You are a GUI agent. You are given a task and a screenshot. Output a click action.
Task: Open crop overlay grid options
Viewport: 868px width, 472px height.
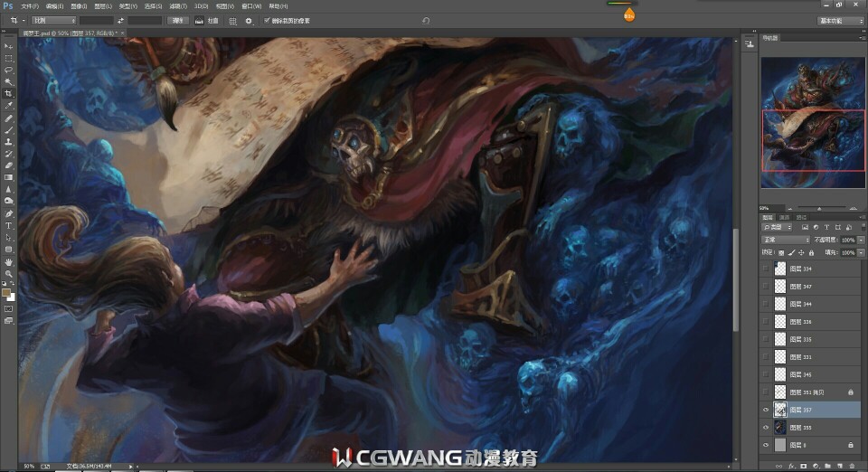click(x=232, y=21)
